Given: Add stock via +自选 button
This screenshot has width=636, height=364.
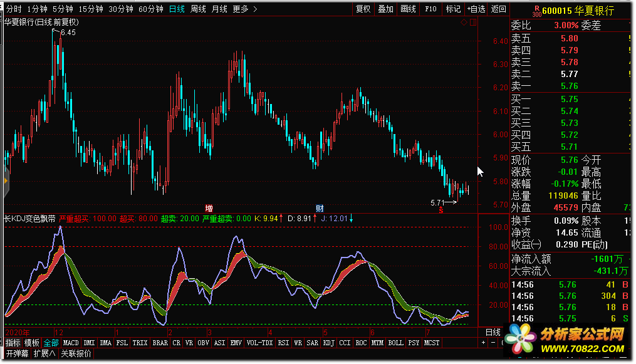Looking at the screenshot, I should pyautogui.click(x=476, y=9).
